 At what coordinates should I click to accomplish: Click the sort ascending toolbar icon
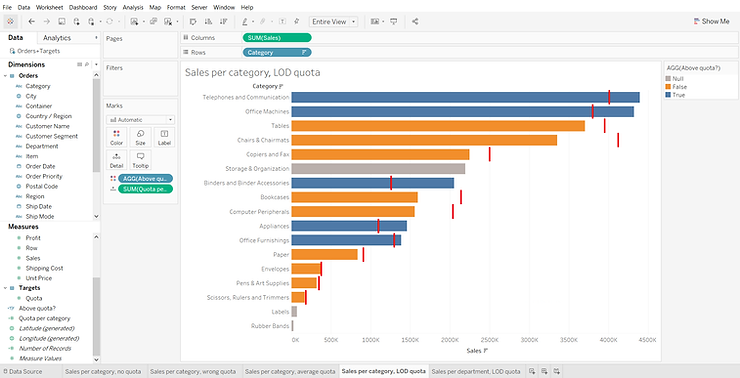[x=208, y=21]
